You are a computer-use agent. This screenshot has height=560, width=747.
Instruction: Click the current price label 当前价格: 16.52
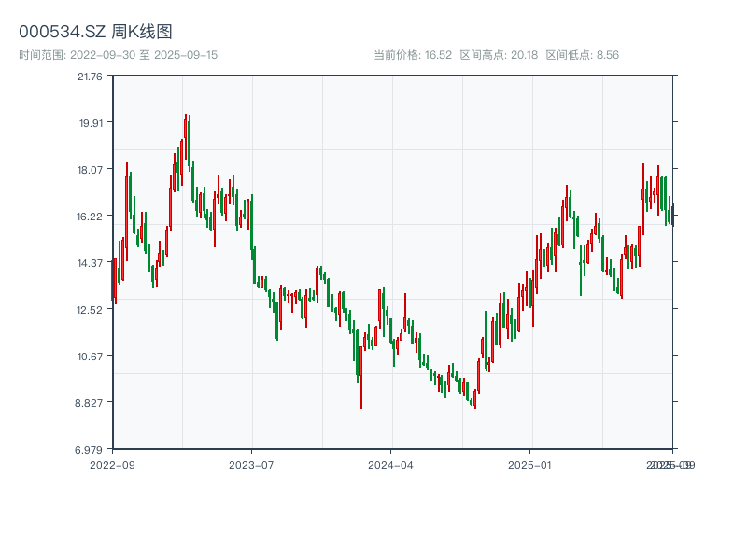coord(413,55)
